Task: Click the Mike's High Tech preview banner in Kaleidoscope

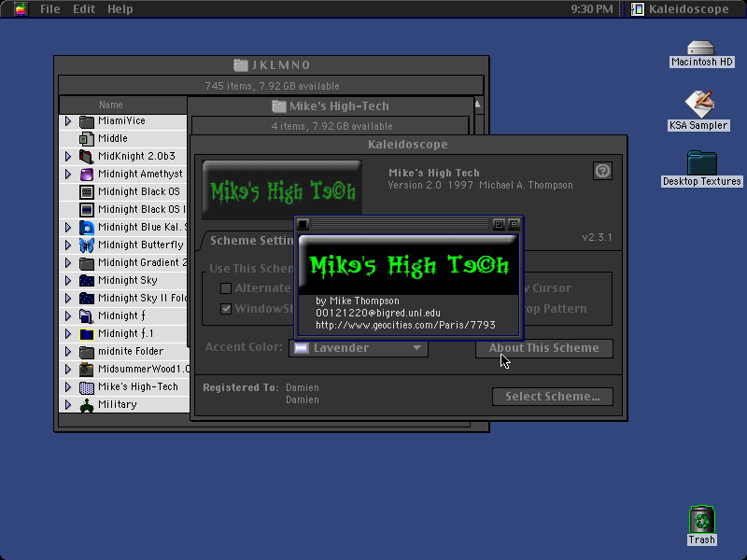Action: pyautogui.click(x=282, y=189)
